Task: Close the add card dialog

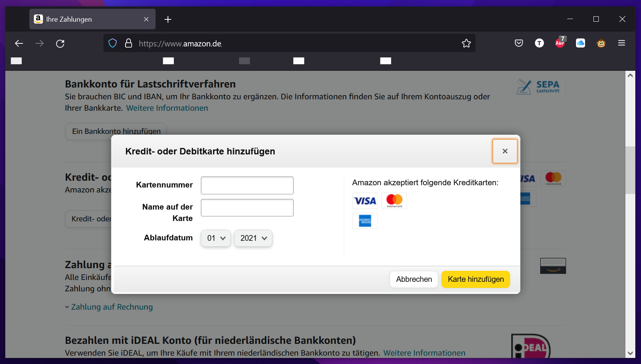Action: click(x=505, y=151)
